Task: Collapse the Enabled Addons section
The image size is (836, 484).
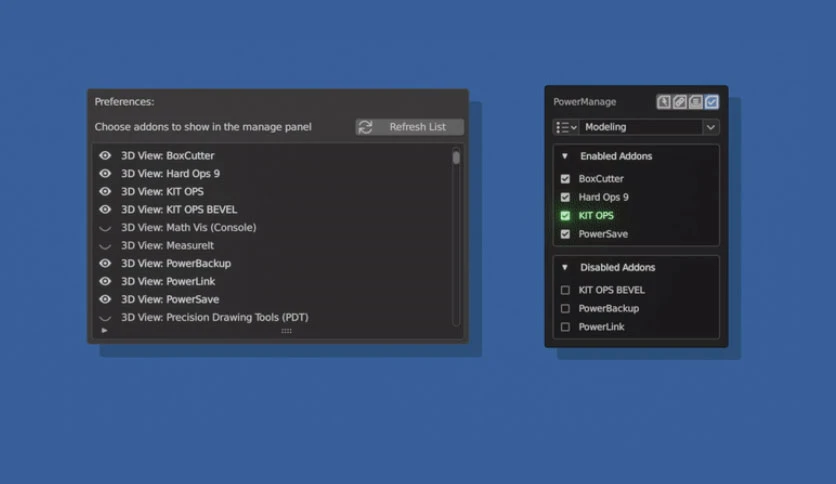Action: point(565,156)
